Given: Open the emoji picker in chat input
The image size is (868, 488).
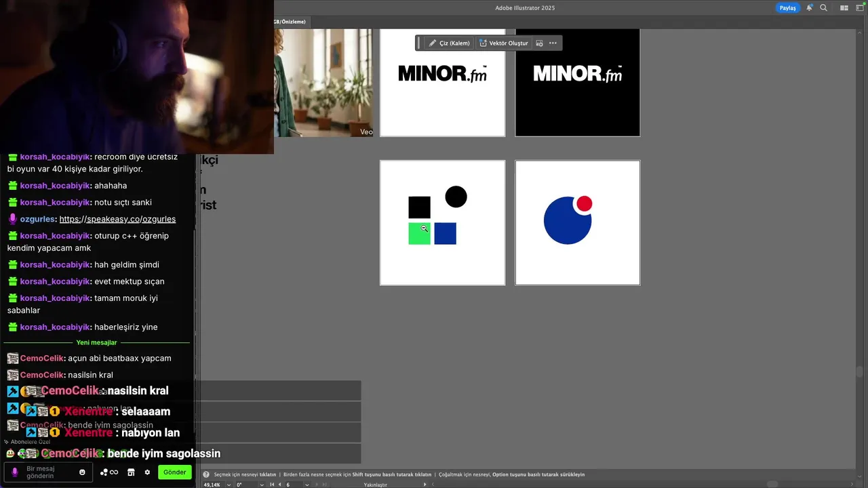Looking at the screenshot, I should [82, 472].
